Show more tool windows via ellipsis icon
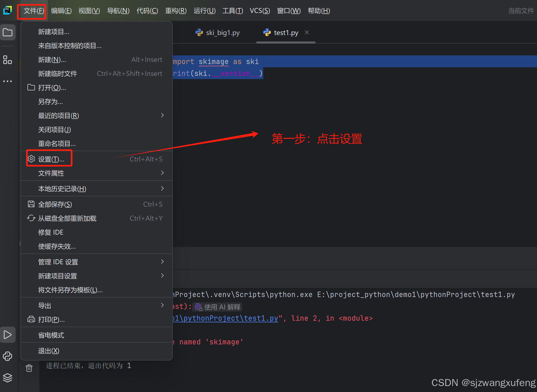The width and height of the screenshot is (537, 392). [8, 81]
